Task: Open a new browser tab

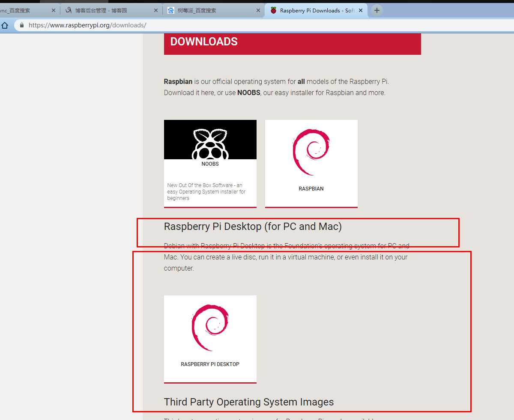Action: [377, 10]
